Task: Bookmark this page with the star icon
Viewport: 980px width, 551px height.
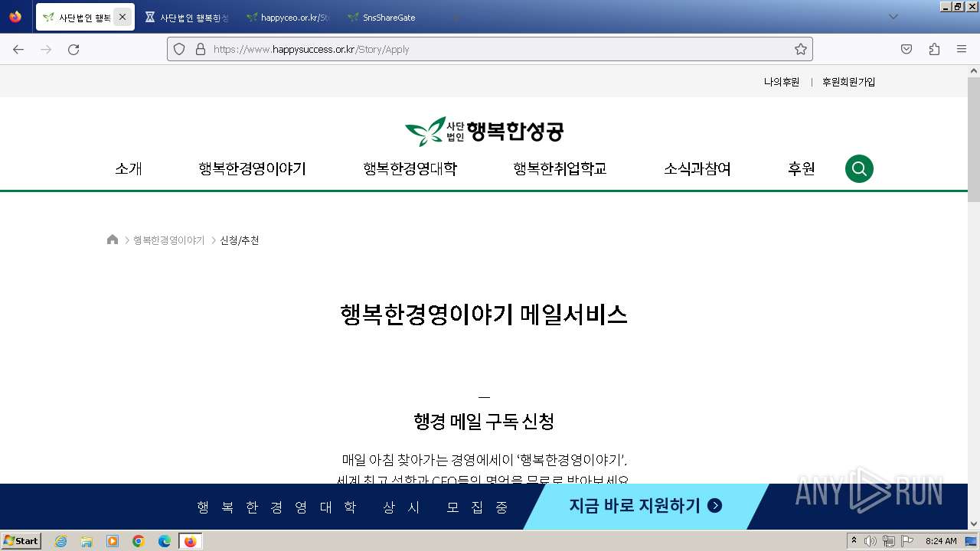Action: coord(801,49)
